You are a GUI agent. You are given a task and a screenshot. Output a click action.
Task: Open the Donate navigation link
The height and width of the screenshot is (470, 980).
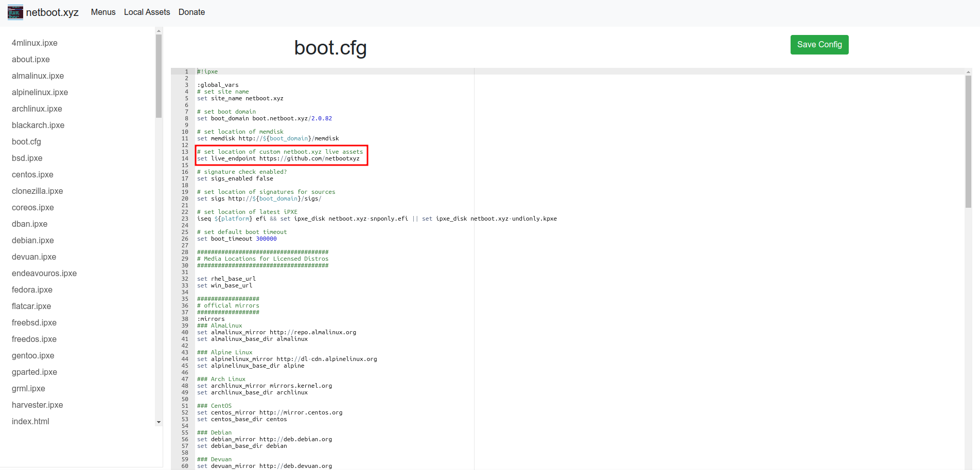(191, 12)
